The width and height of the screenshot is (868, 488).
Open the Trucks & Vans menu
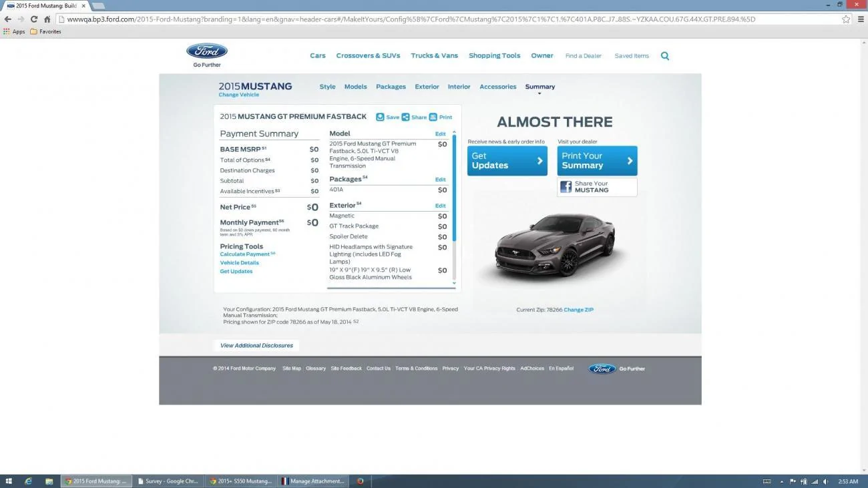click(435, 56)
